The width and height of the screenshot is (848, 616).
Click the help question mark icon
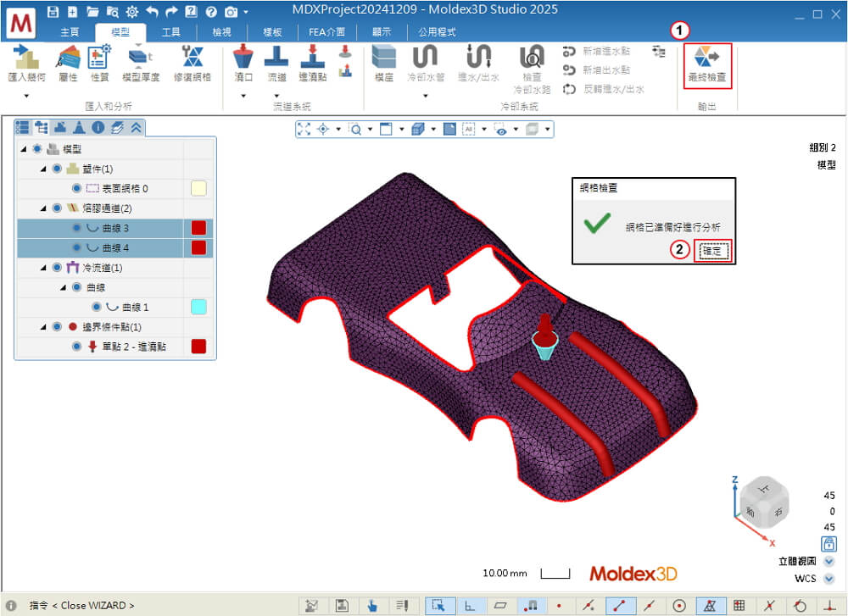click(211, 11)
